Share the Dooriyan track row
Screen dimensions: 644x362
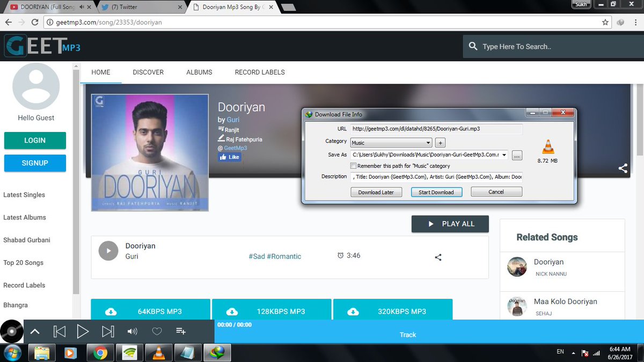[x=438, y=257]
